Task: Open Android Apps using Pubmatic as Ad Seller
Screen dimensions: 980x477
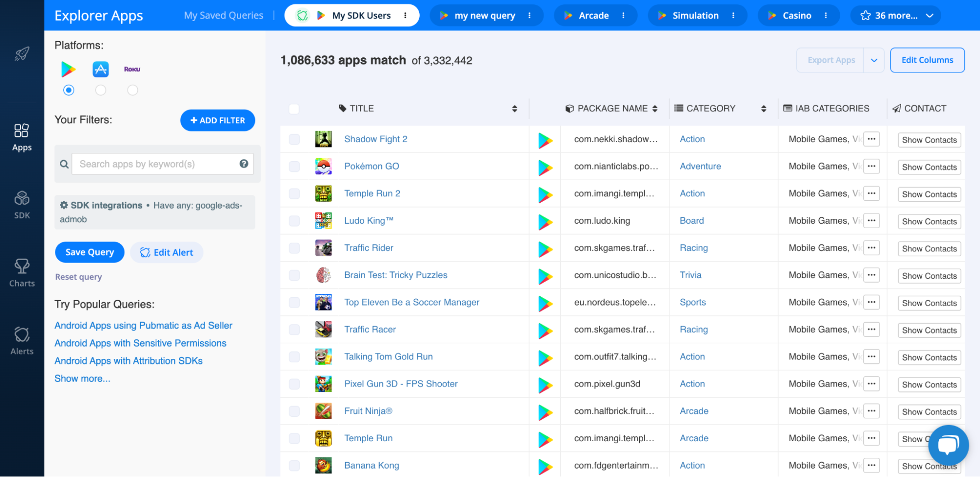Action: [144, 326]
